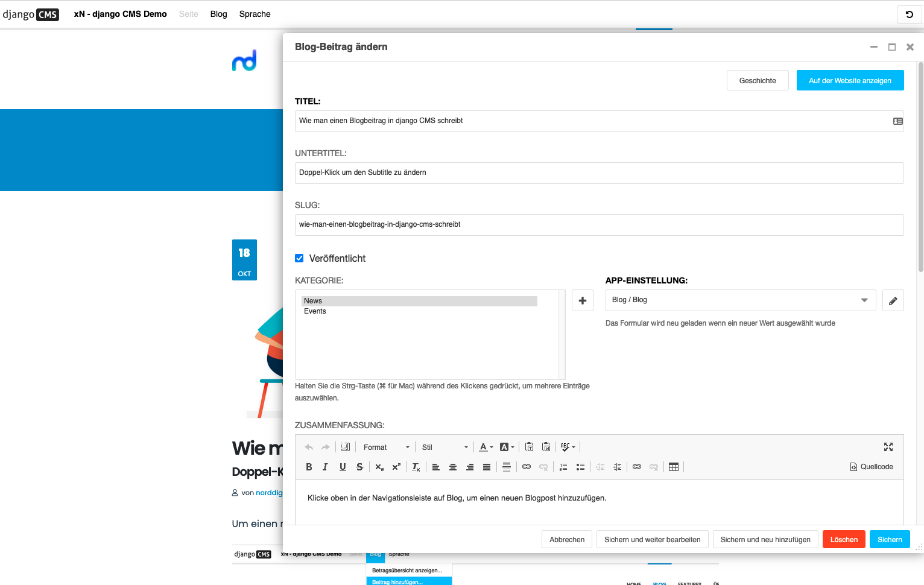Open the text color picker
The width and height of the screenshot is (924, 585).
click(x=486, y=447)
